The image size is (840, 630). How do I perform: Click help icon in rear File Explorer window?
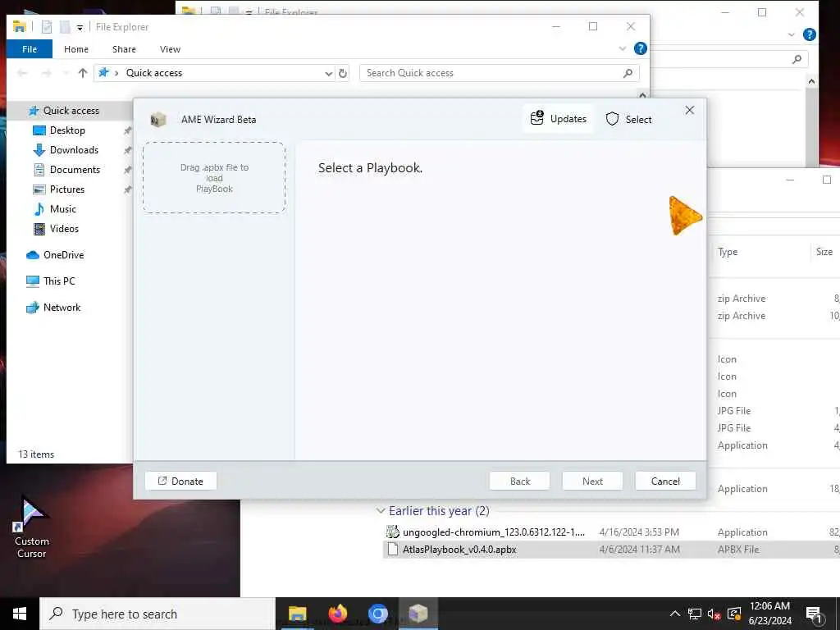coord(810,34)
